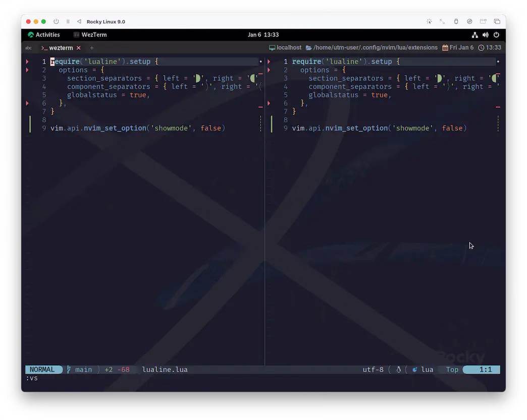Click fold marker on line 1, left pane

pyautogui.click(x=27, y=62)
